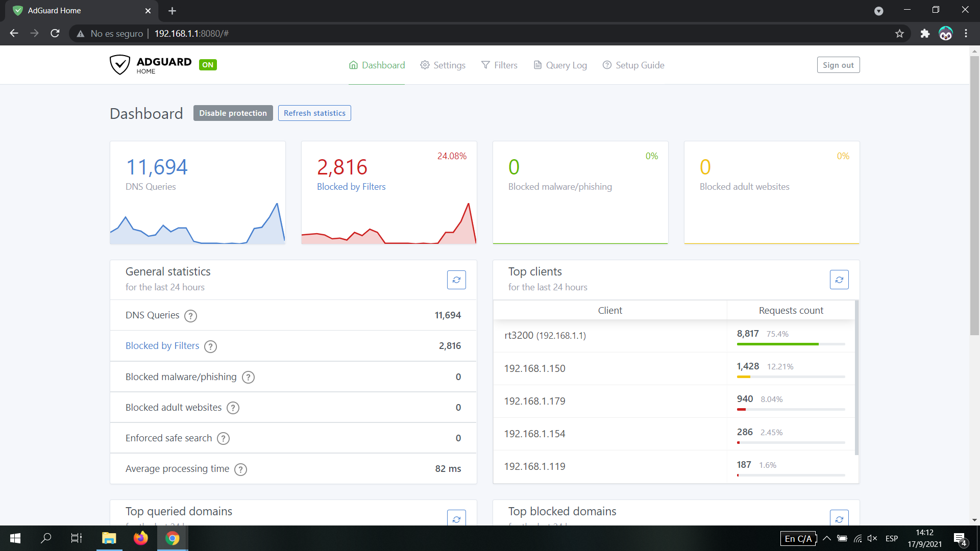Open the Filters navigation menu

point(499,65)
